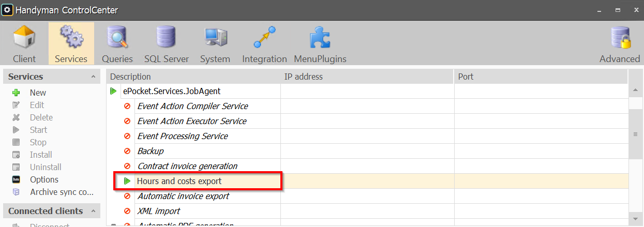Viewport: 644px width, 227px height.
Task: Collapse the Services panel chevron
Action: 93,77
